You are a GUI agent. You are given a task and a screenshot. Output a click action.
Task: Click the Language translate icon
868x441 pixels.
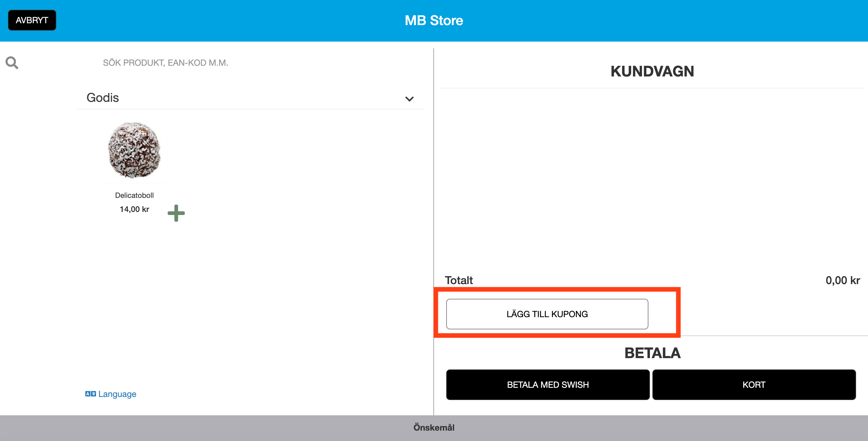pyautogui.click(x=90, y=394)
